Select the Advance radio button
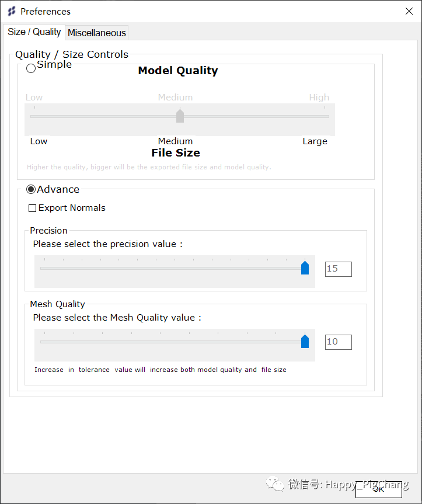422x504 pixels. (31, 189)
